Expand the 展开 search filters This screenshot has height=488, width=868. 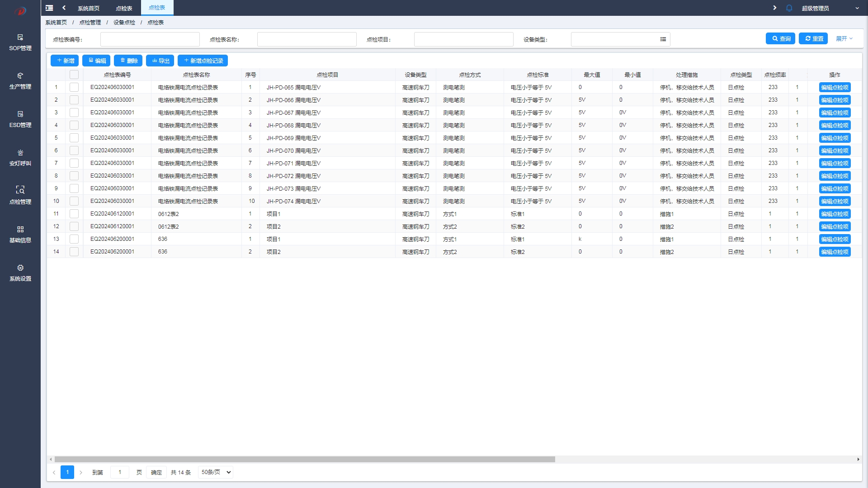pyautogui.click(x=844, y=39)
